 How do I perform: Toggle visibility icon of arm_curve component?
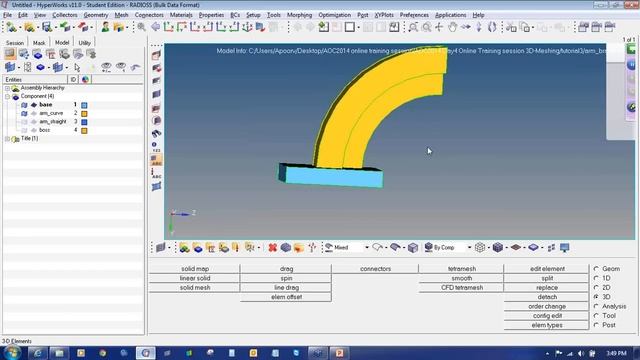click(24, 113)
